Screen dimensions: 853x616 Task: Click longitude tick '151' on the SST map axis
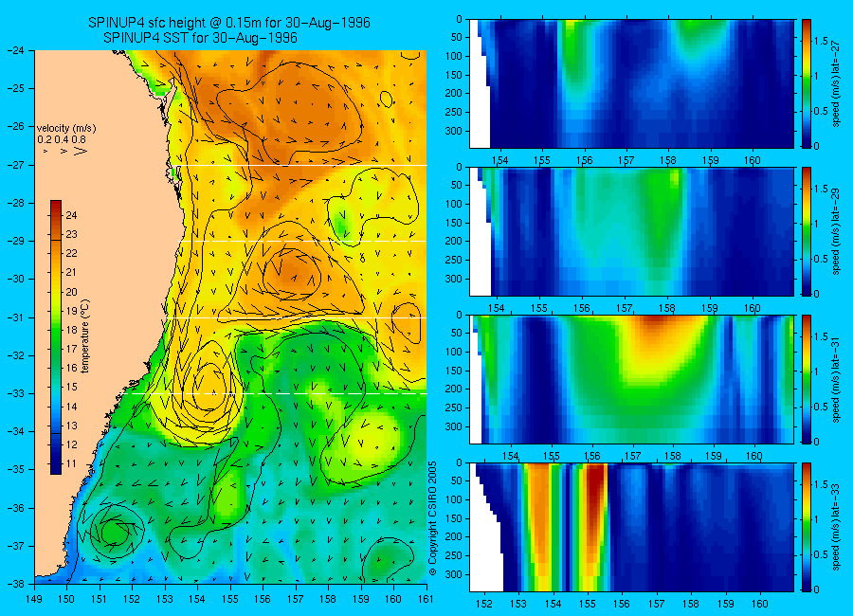pos(100,600)
